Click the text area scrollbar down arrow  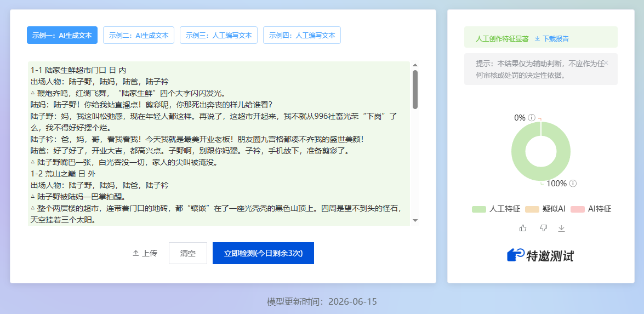pos(415,221)
